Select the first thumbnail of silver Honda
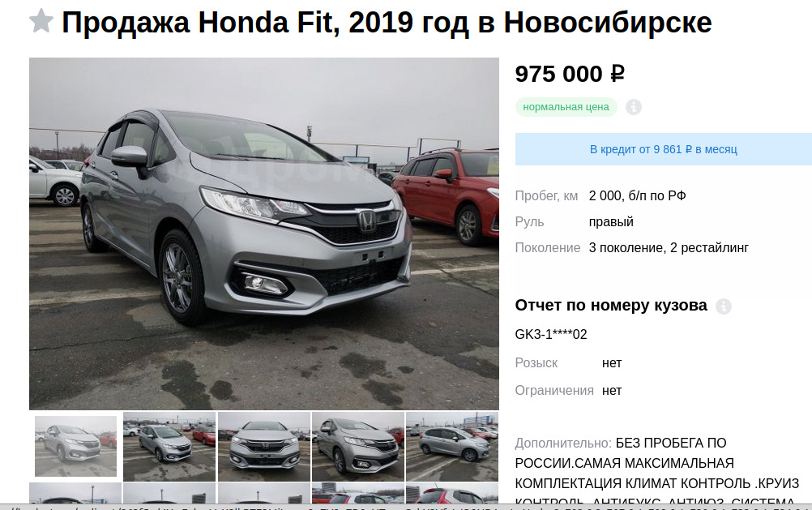Viewport: 812px width, 510px height. coord(75,446)
